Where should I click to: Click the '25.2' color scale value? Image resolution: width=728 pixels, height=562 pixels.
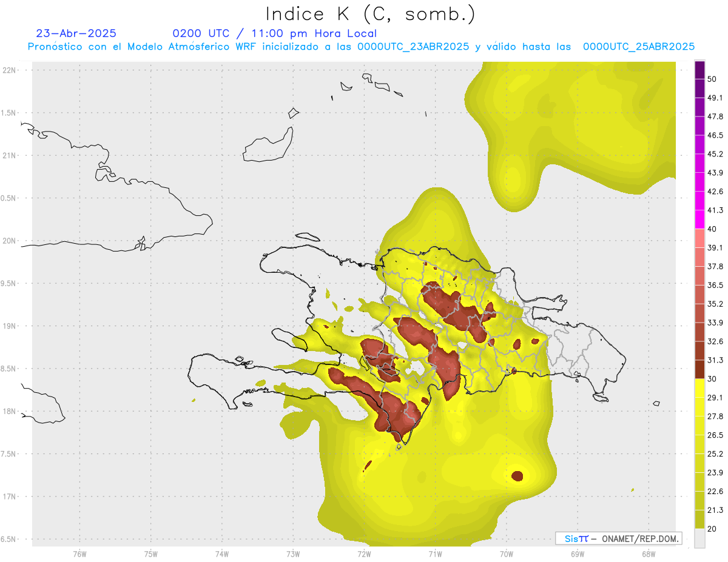[715, 454]
